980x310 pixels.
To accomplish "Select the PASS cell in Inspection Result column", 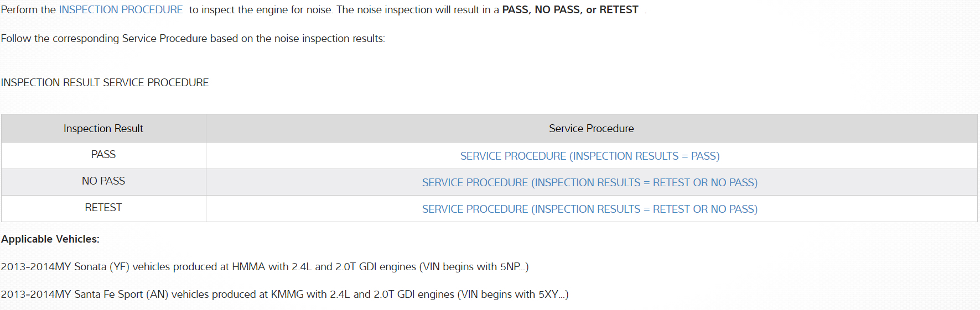I will point(103,155).
